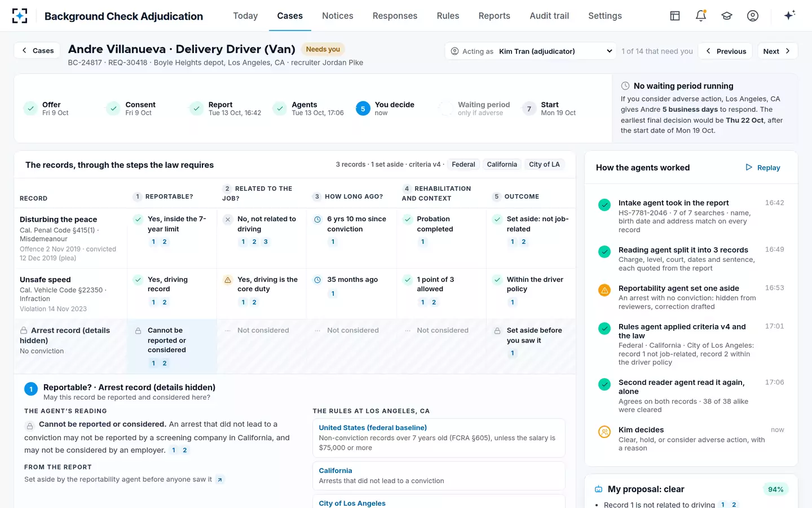Expand the United States federal baseline rule
Viewport: 812px width, 508px height.
tap(439, 438)
